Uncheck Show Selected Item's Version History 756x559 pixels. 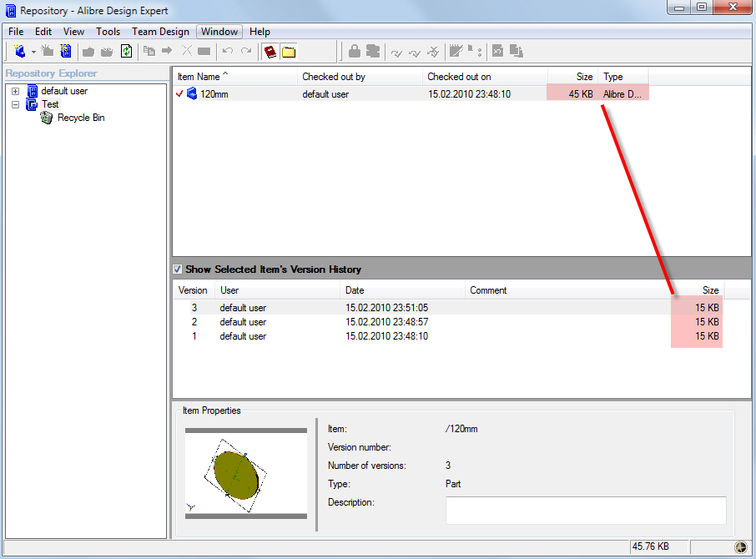tap(178, 269)
